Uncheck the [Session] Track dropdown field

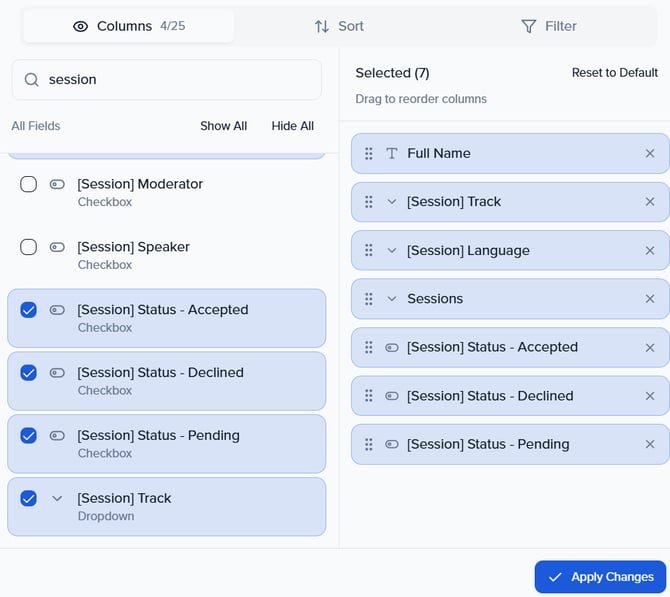[x=29, y=498]
